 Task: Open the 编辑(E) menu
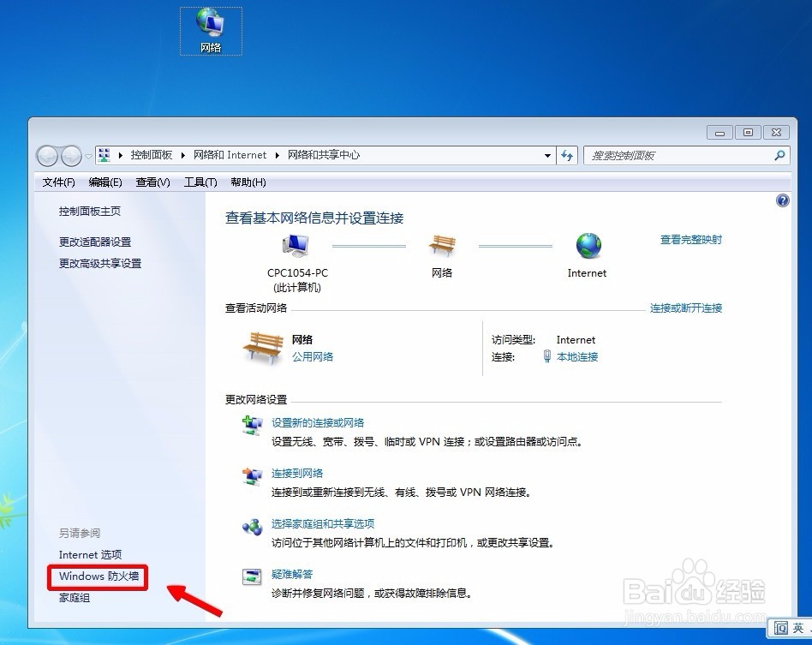pyautogui.click(x=105, y=182)
